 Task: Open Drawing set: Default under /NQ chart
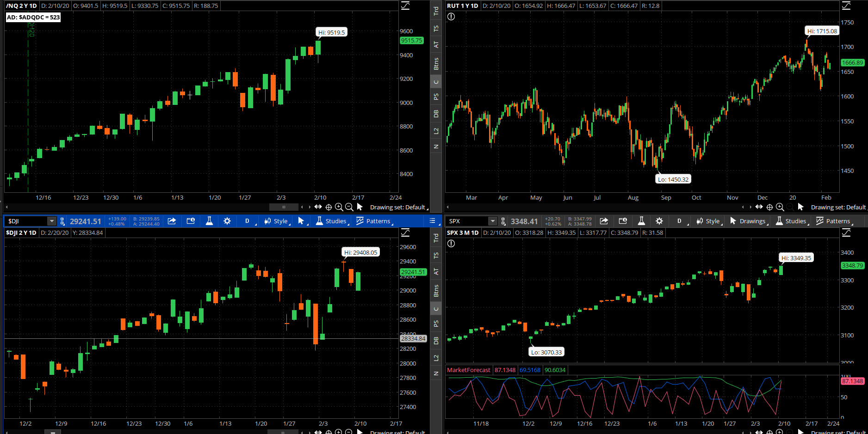coord(398,207)
